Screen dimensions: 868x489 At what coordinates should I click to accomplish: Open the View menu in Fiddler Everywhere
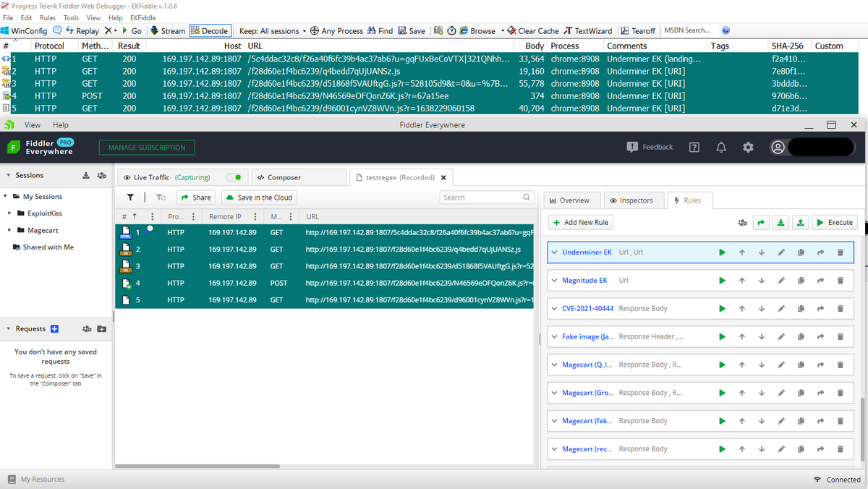pos(33,125)
